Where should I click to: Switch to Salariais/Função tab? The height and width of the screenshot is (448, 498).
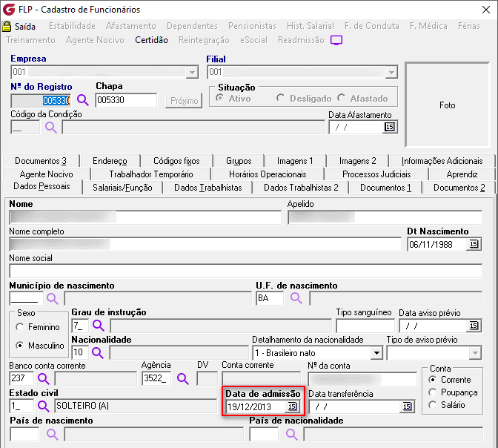click(122, 188)
